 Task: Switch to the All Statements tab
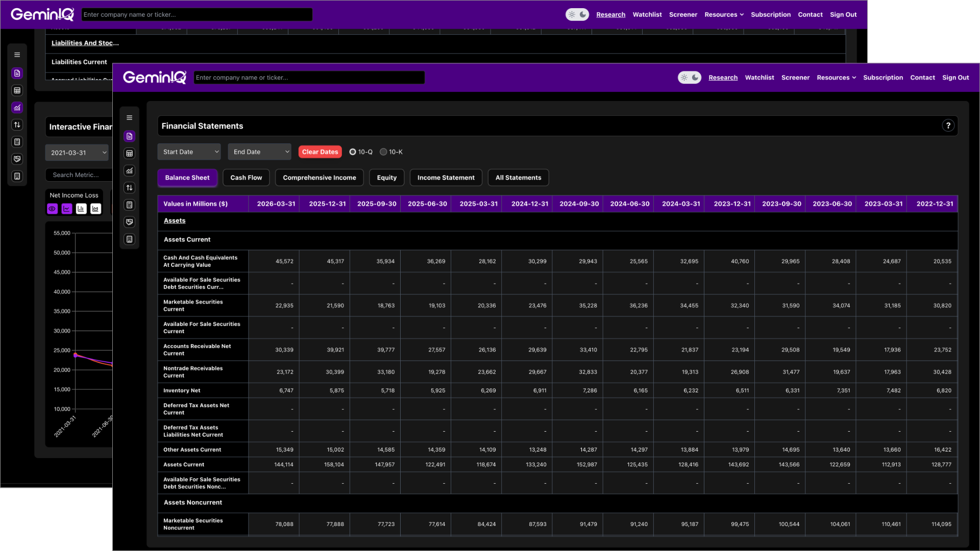(x=519, y=178)
